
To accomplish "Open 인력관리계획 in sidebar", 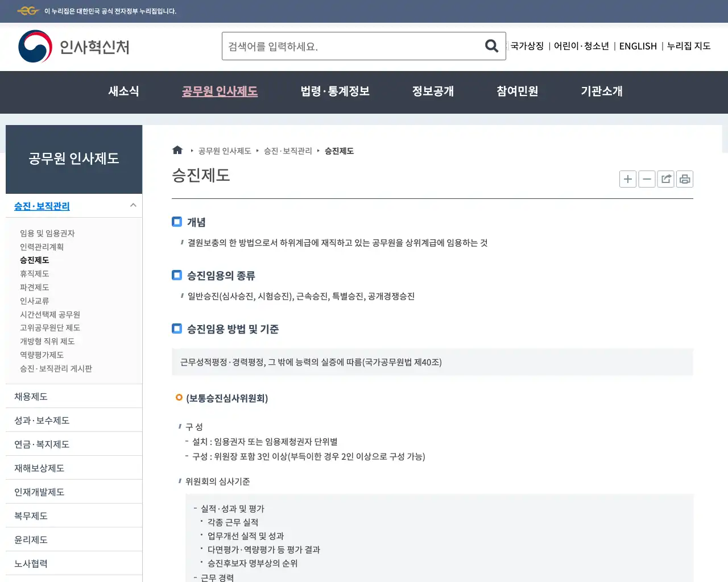I will pos(42,247).
